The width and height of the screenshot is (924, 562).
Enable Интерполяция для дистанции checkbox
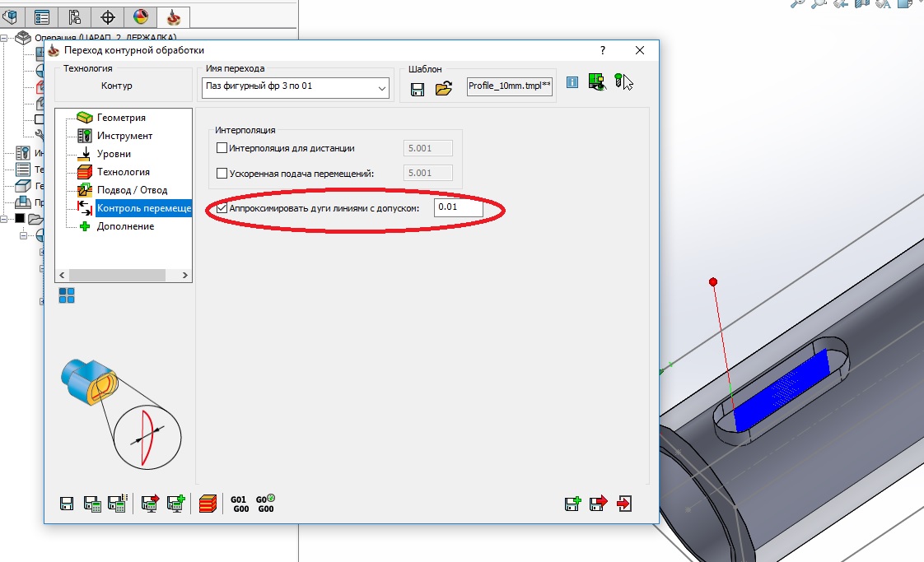point(222,148)
